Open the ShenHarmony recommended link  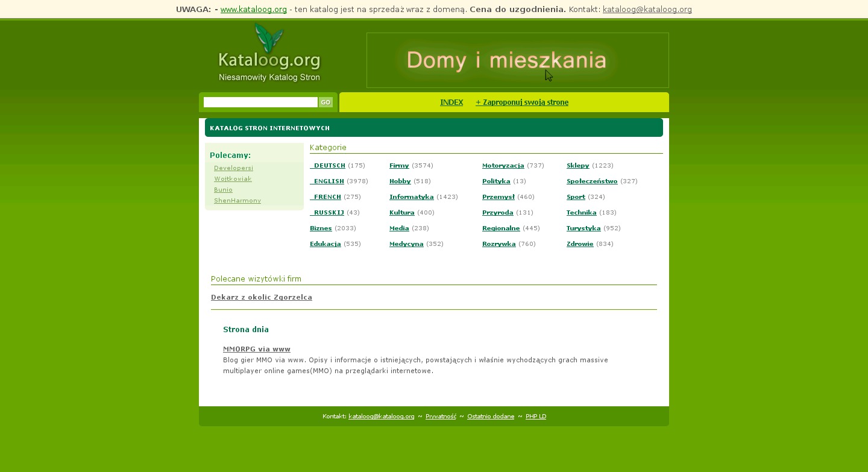click(x=237, y=201)
